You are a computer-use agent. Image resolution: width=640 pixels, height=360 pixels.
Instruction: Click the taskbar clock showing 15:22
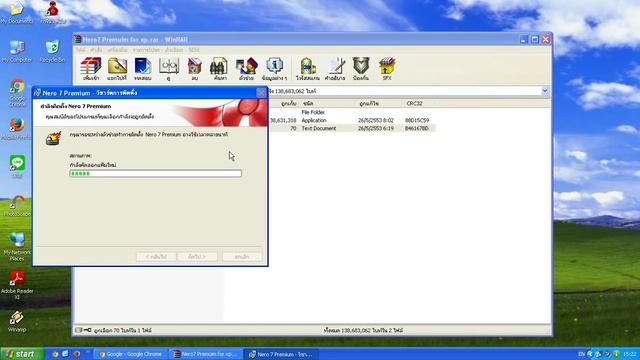(x=629, y=354)
